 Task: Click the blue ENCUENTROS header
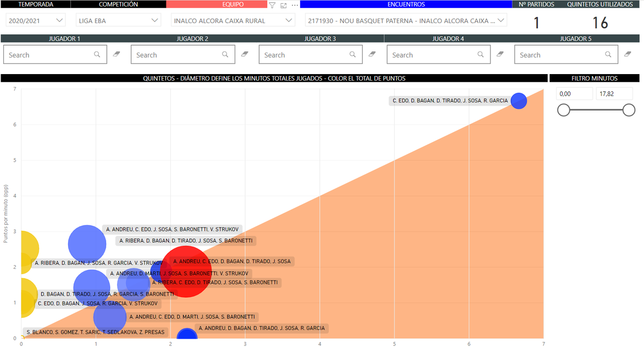click(x=406, y=4)
